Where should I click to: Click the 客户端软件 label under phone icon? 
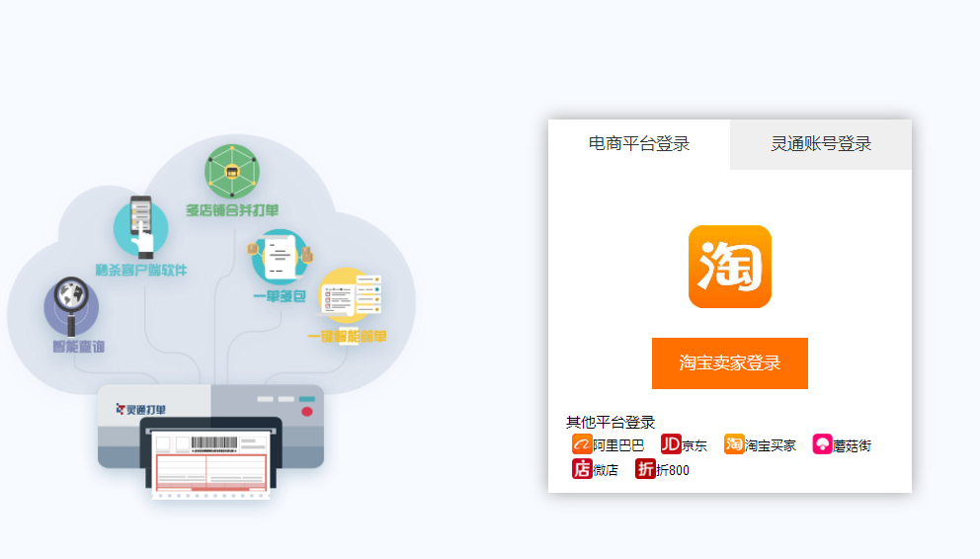141,270
